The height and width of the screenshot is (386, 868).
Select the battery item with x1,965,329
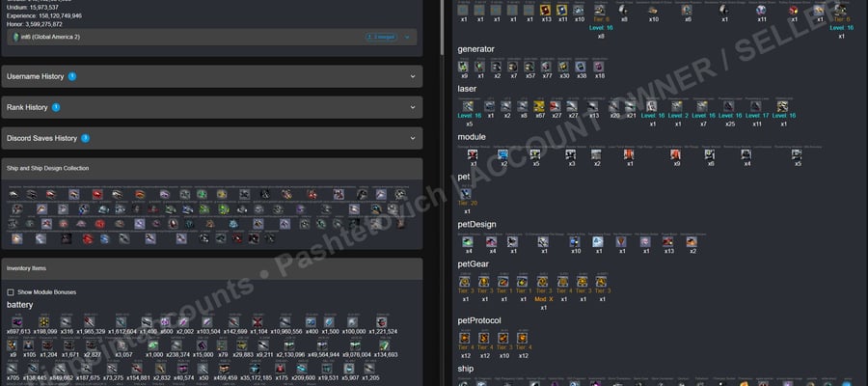tap(90, 322)
